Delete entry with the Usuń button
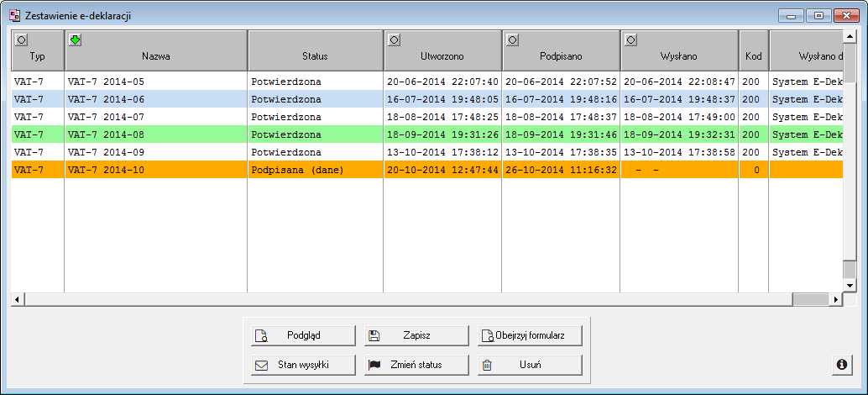This screenshot has width=868, height=395. click(530, 365)
